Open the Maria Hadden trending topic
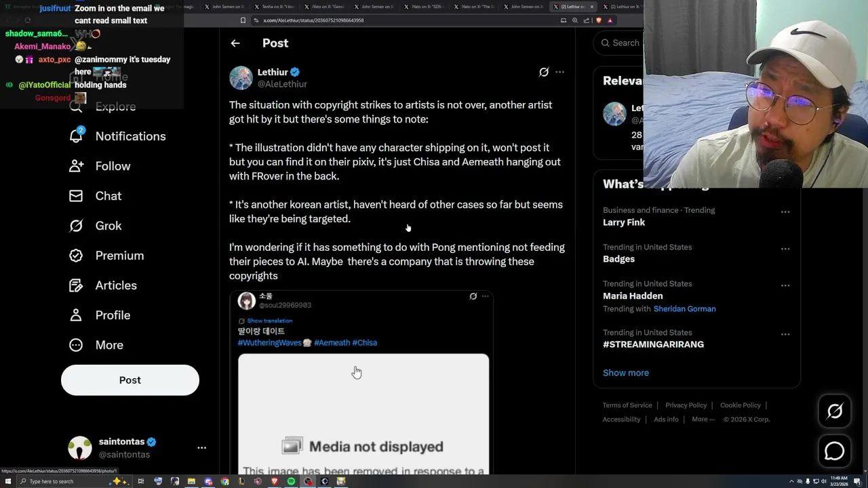Image resolution: width=868 pixels, height=488 pixels. point(633,296)
